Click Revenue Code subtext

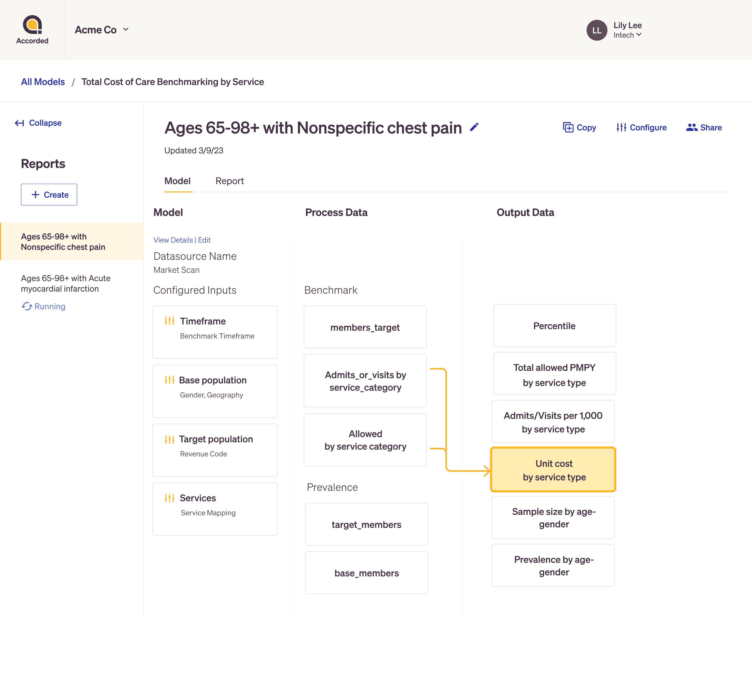[x=204, y=454]
